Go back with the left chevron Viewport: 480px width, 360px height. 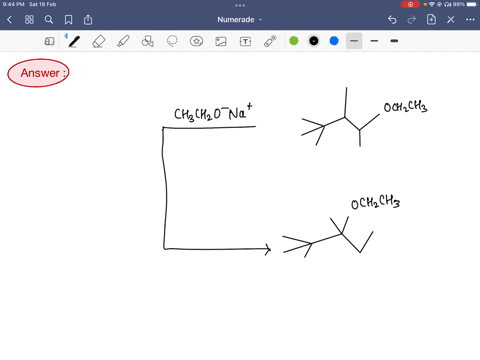10,20
